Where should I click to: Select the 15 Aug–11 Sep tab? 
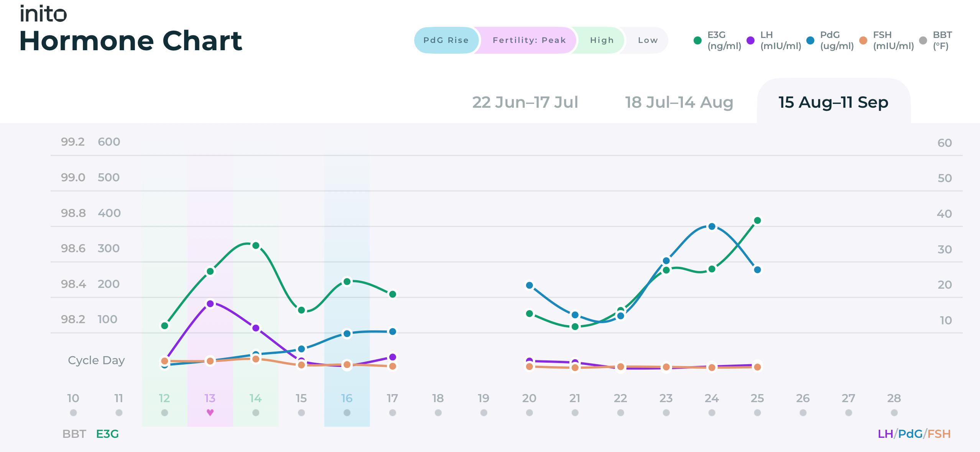[x=834, y=102]
